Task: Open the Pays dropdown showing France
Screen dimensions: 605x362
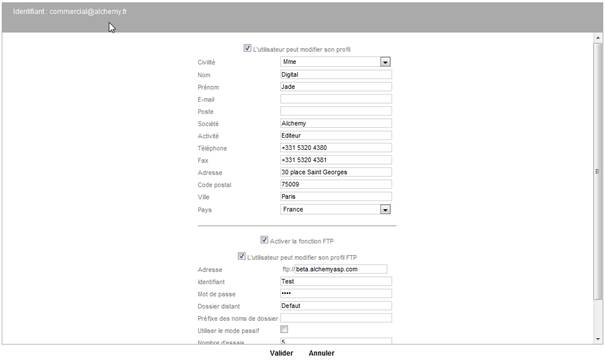Action: (335, 209)
